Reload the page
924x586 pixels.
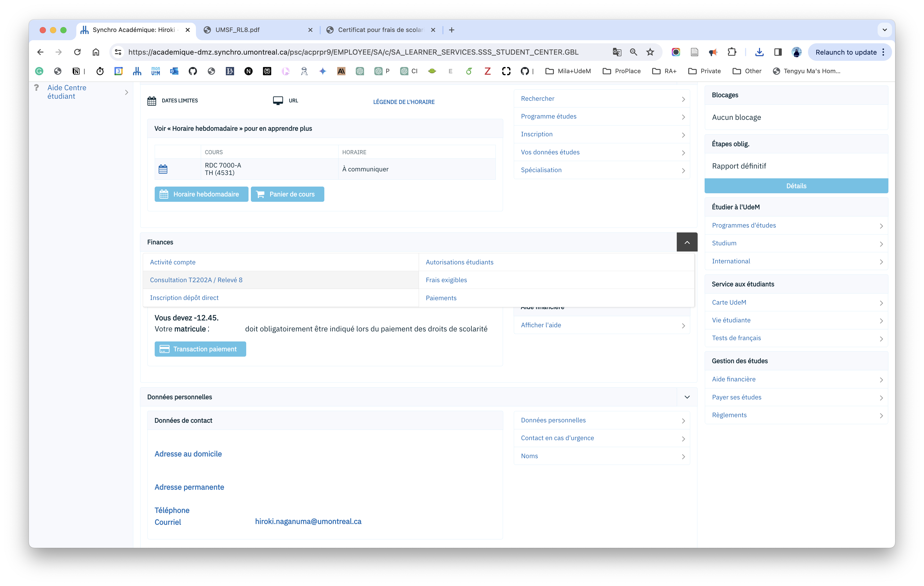point(78,52)
